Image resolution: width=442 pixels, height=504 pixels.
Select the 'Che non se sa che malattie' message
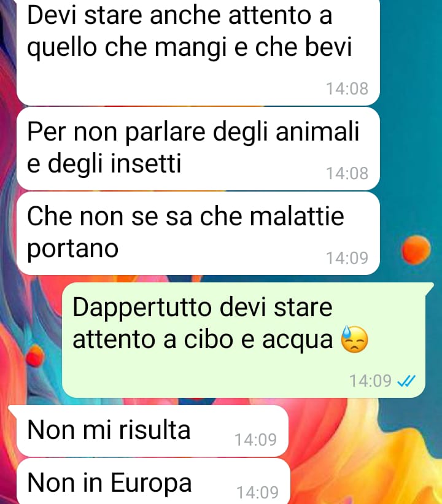198,233
